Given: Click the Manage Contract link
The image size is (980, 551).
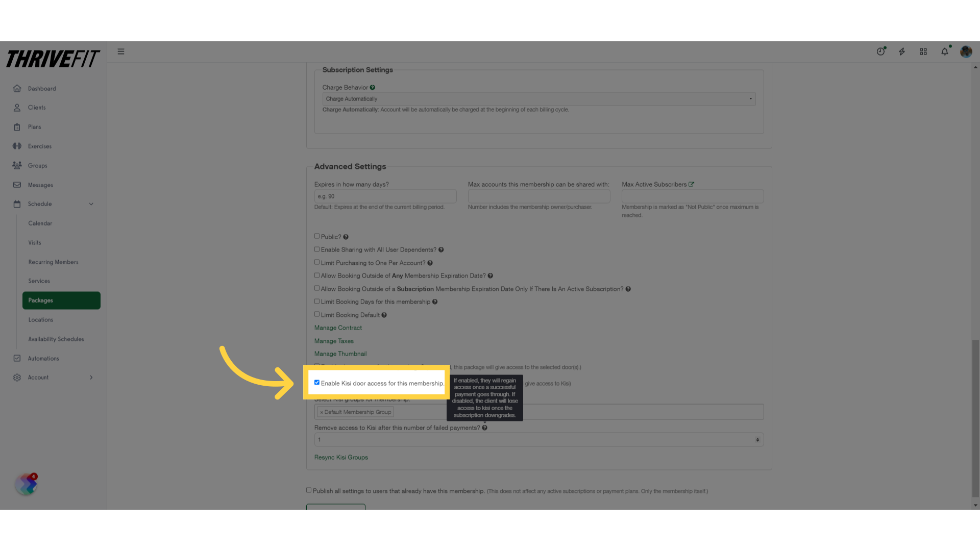Looking at the screenshot, I should (338, 328).
